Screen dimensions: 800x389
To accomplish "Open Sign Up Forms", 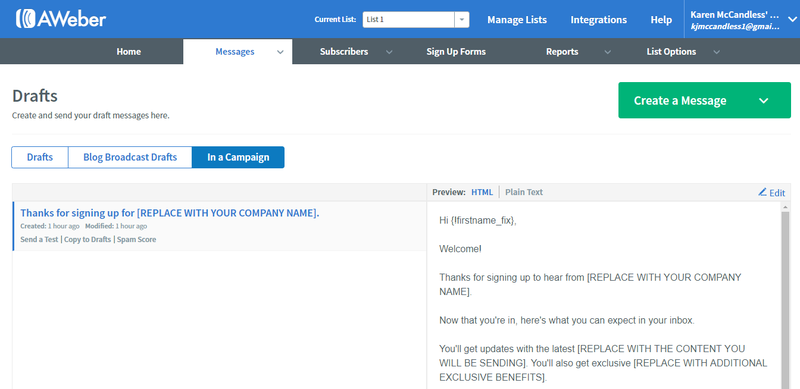I will click(456, 52).
